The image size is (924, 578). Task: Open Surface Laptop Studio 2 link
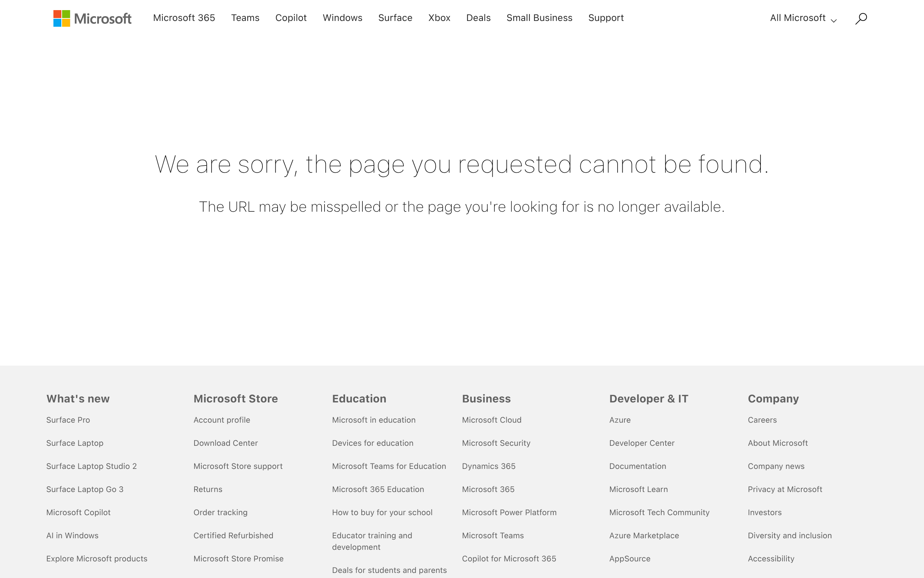pyautogui.click(x=91, y=466)
